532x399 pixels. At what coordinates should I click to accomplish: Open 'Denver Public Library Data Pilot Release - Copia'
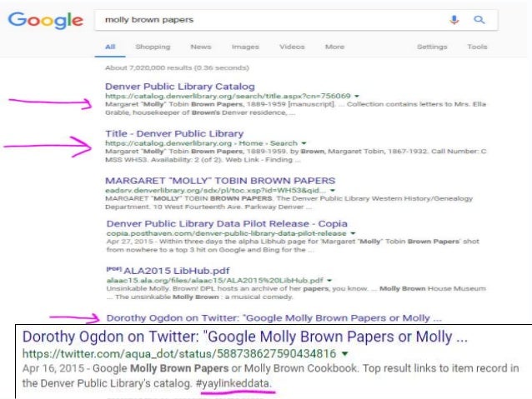click(227, 224)
